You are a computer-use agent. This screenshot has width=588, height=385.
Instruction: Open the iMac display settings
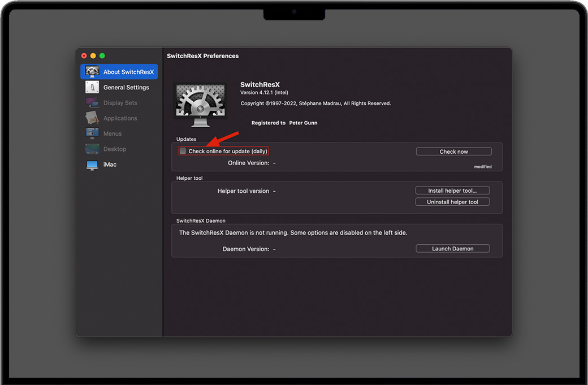(x=119, y=164)
